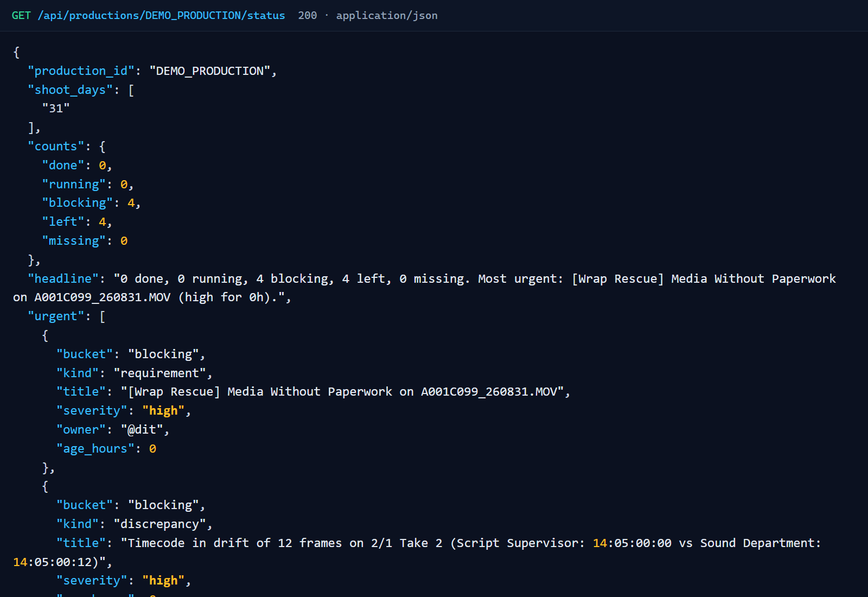Select the "31" shoot day value
This screenshot has height=597, width=868.
point(56,109)
